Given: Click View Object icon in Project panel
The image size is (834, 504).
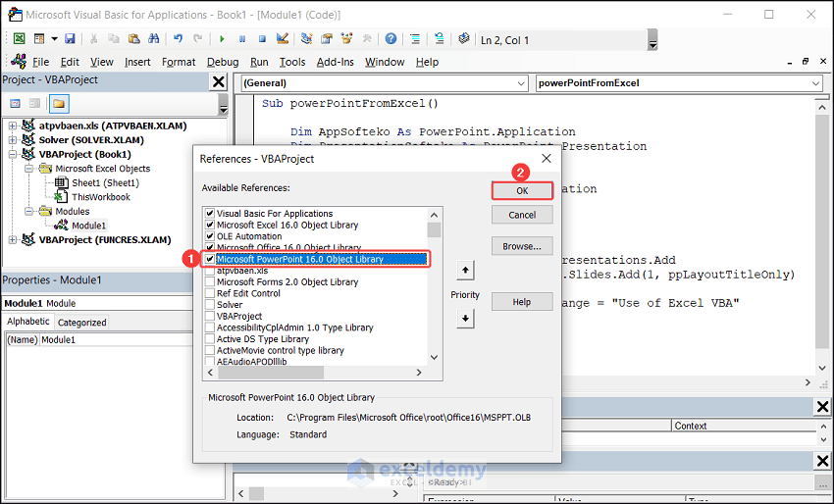Looking at the screenshot, I should point(34,103).
